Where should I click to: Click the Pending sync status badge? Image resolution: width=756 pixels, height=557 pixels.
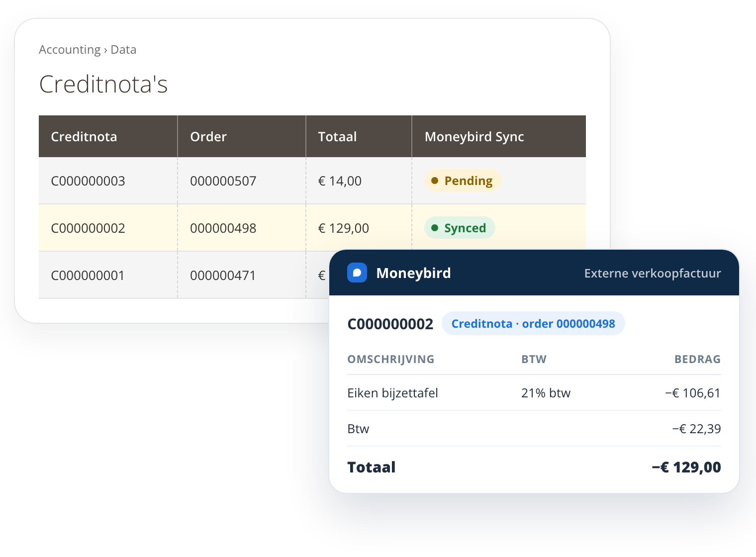point(462,181)
